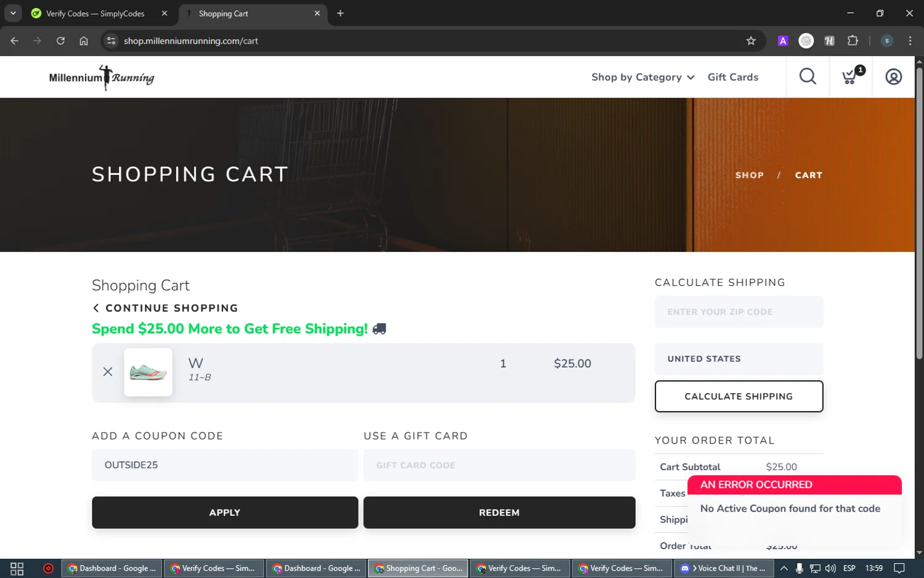
Task: Click the Apply coupon button
Action: point(225,513)
